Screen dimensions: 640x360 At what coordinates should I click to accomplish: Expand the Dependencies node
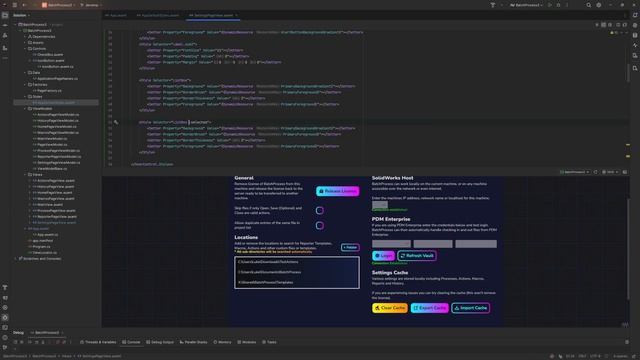click(25, 37)
